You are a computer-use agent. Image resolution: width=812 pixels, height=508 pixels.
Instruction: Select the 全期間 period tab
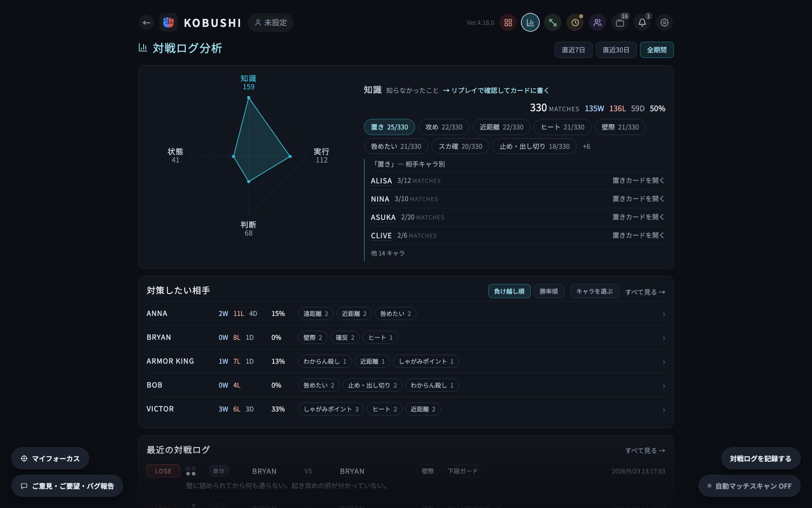[x=657, y=50]
